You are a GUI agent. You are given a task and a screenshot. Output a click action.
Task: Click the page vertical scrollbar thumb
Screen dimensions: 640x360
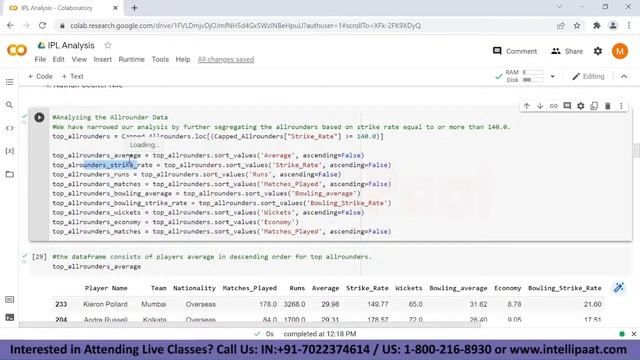click(637, 150)
